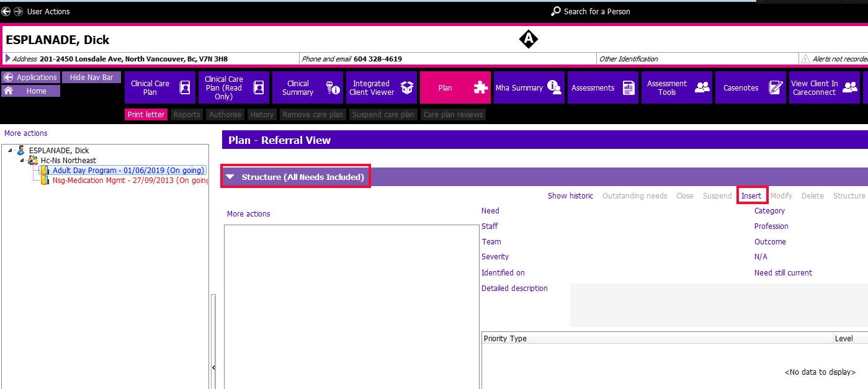Open the Assessment Tools tile

677,87
